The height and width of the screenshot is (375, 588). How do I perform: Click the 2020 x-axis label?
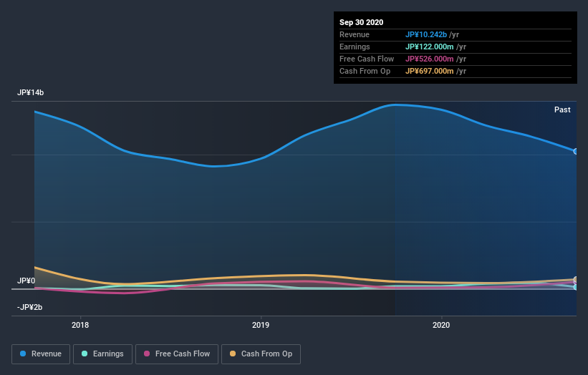(441, 325)
